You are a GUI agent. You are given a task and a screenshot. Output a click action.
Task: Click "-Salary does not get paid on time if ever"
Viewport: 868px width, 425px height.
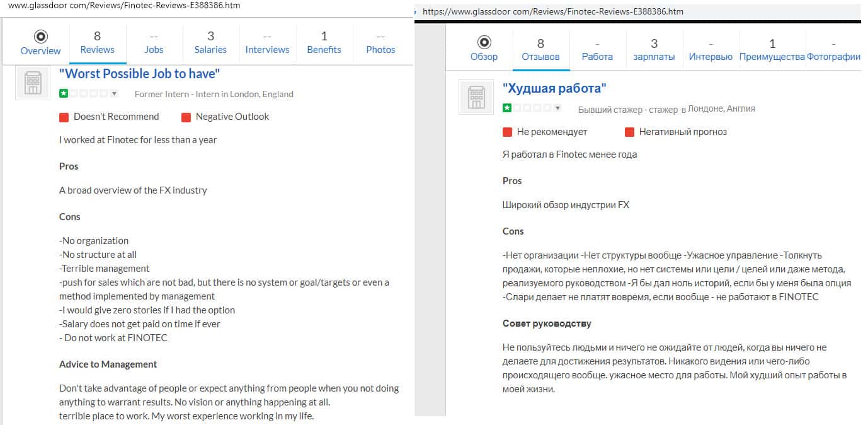tap(140, 324)
